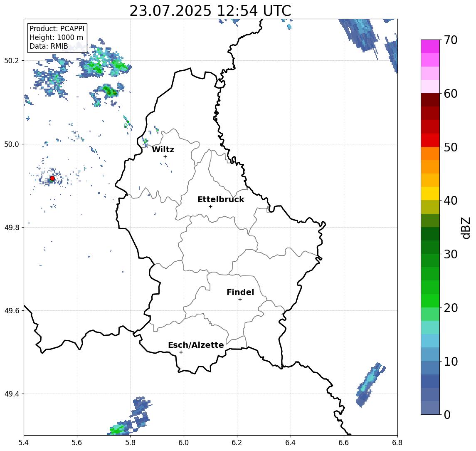Click the 6.0 longitude axis label

pos(184,443)
